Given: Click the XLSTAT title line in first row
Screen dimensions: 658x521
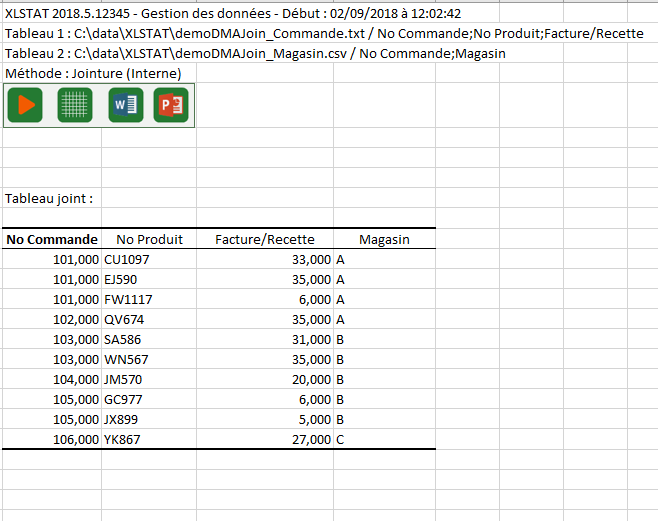Looking at the screenshot, I should click(232, 13).
